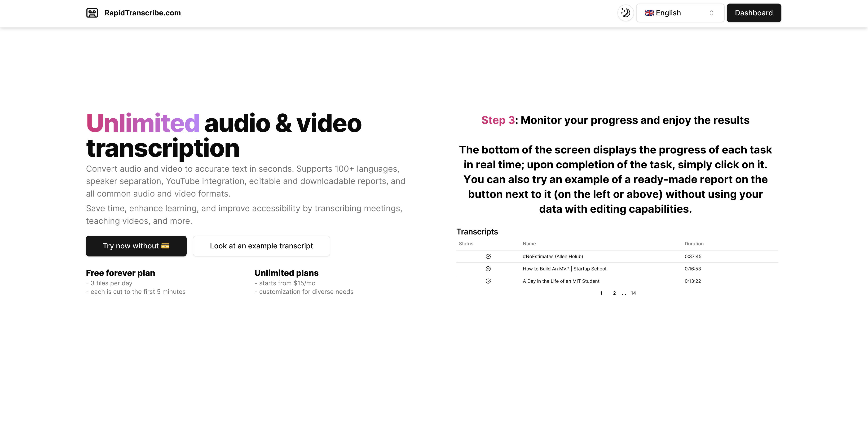Select transcripts page 1
This screenshot has width=868, height=435.
[x=601, y=293]
